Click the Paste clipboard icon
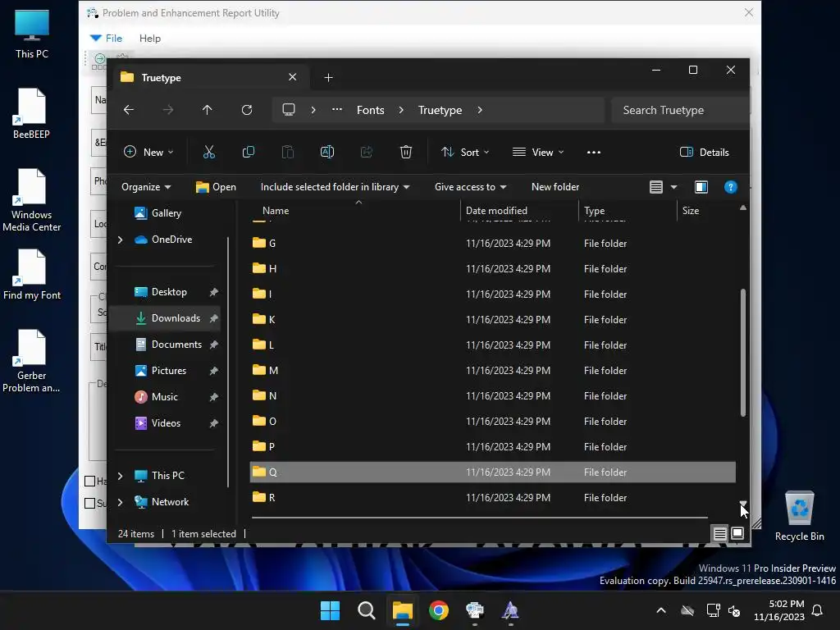This screenshot has width=840, height=630. (288, 152)
